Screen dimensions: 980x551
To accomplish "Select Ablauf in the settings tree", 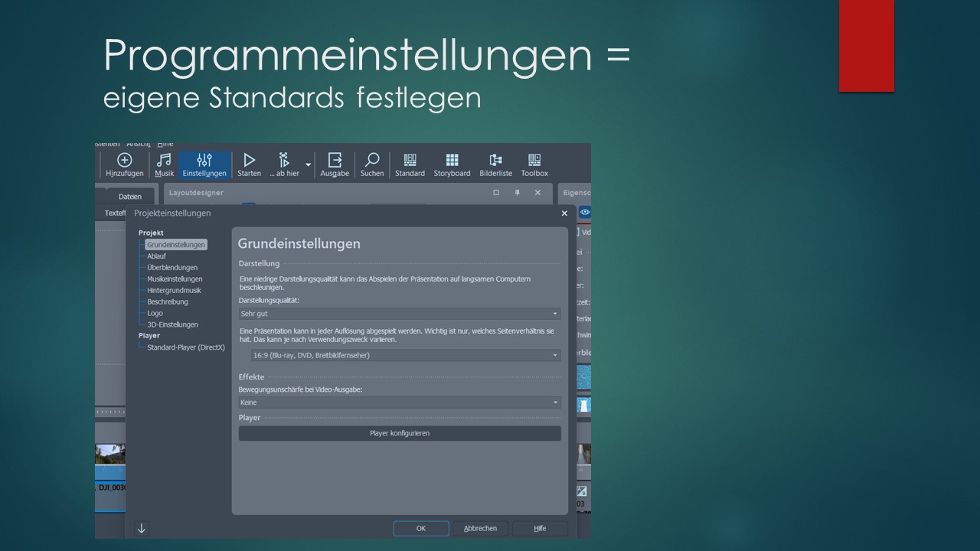I will (156, 256).
